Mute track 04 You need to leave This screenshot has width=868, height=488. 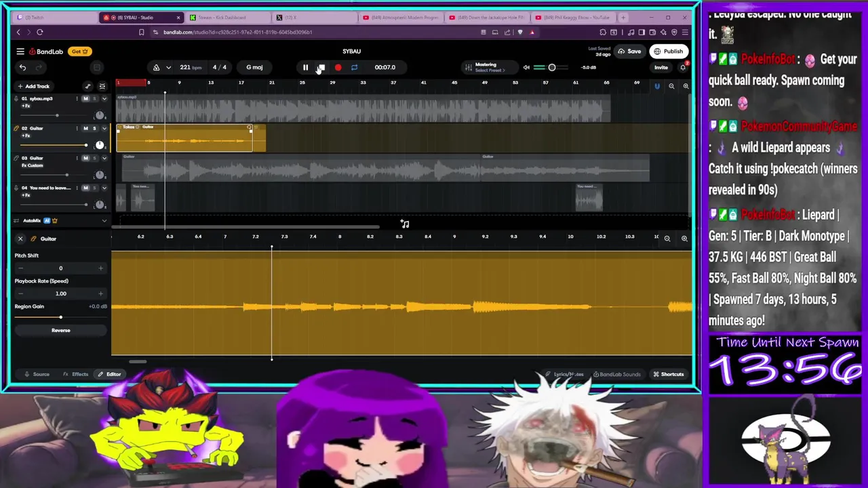tap(85, 188)
